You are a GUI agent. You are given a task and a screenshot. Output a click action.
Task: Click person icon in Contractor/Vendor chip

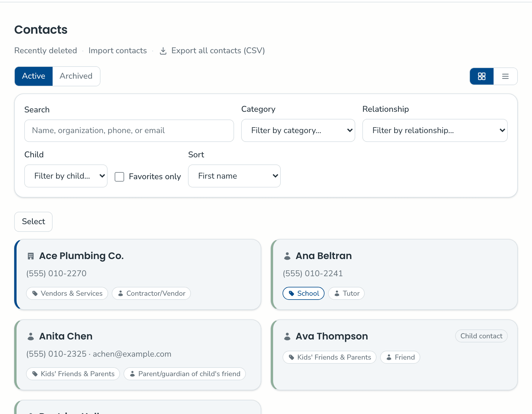click(121, 293)
